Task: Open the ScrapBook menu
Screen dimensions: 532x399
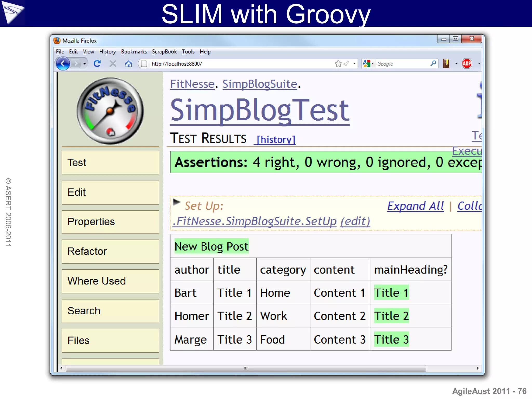Action: coord(164,52)
